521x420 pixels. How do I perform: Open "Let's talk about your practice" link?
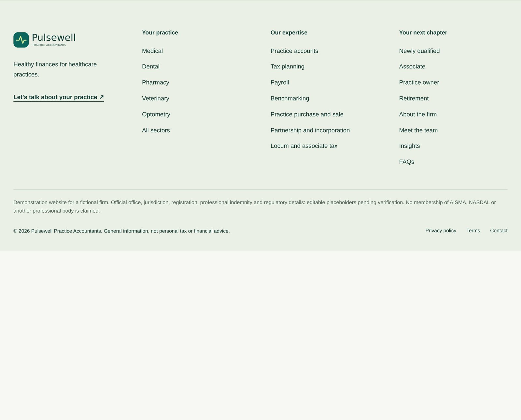(x=59, y=97)
